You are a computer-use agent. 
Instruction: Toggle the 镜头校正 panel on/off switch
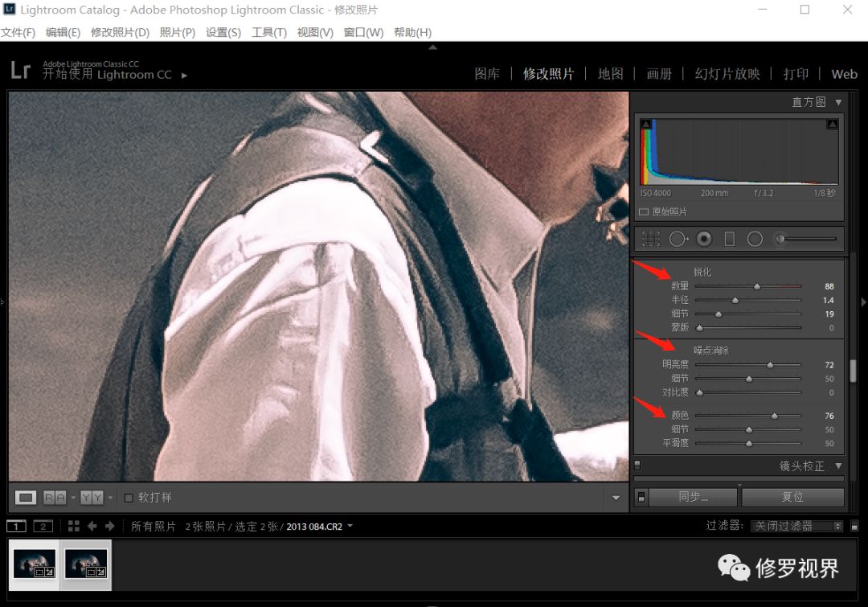637,465
